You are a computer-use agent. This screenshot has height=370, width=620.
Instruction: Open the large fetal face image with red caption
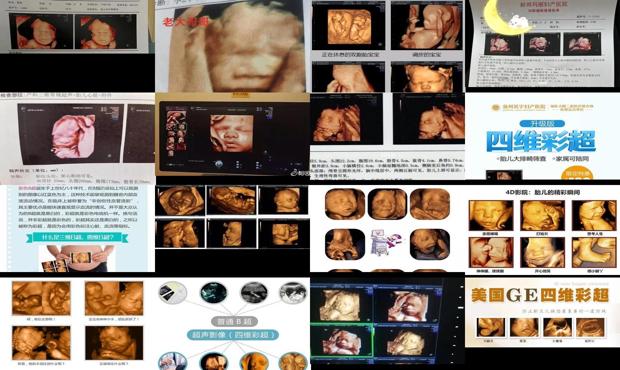pos(232,46)
